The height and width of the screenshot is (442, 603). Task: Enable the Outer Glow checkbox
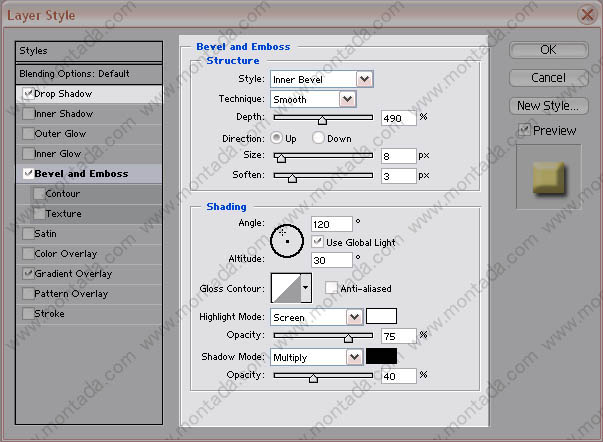point(28,134)
